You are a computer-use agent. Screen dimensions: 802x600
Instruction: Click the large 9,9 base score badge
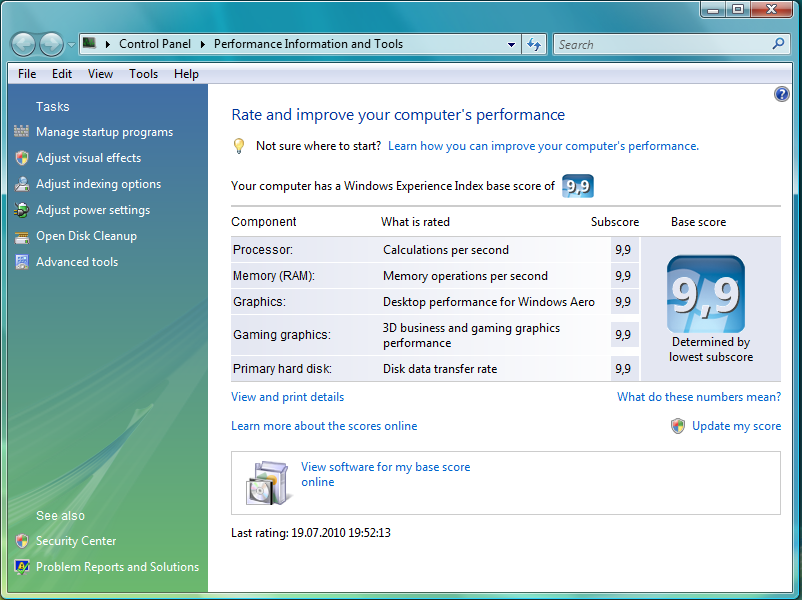[705, 294]
